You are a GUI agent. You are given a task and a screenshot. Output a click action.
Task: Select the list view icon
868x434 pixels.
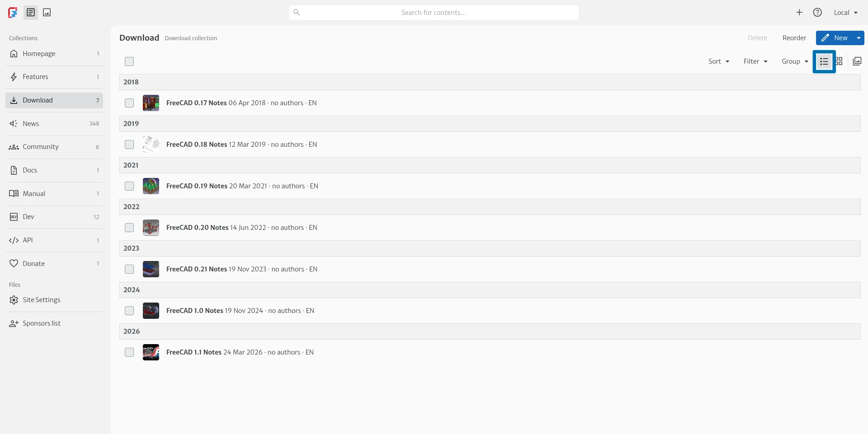coord(824,61)
